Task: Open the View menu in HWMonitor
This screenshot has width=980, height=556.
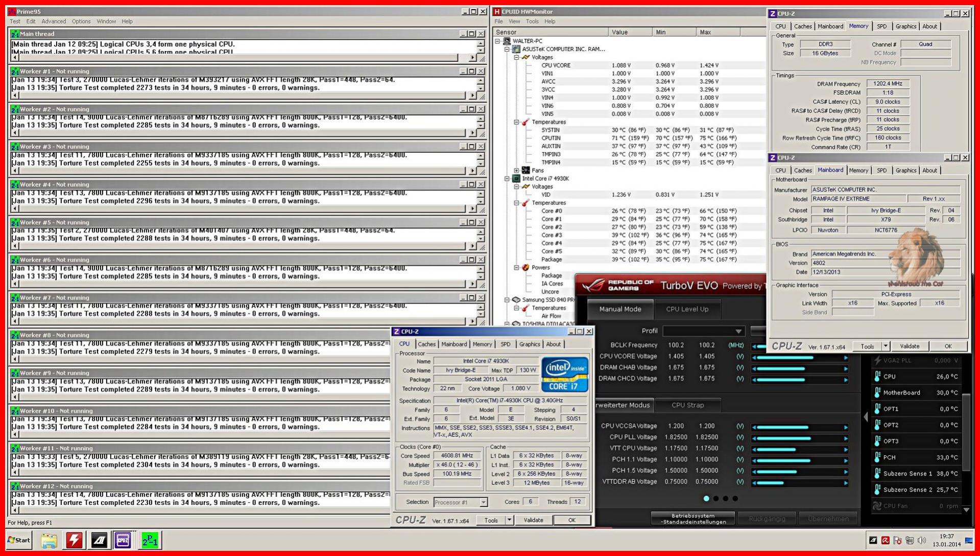Action: click(x=514, y=21)
